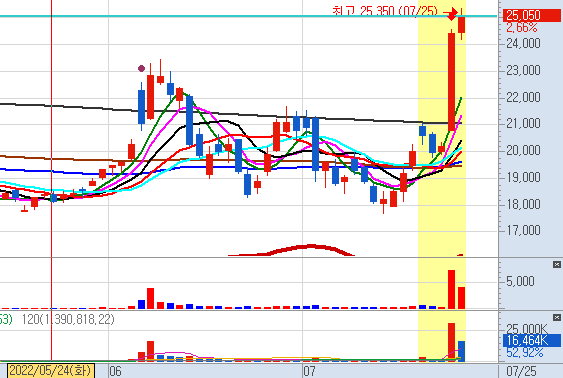Viewport: 563px width, 378px height.
Task: Click the current price tag 25,050
Action: [x=531, y=15]
